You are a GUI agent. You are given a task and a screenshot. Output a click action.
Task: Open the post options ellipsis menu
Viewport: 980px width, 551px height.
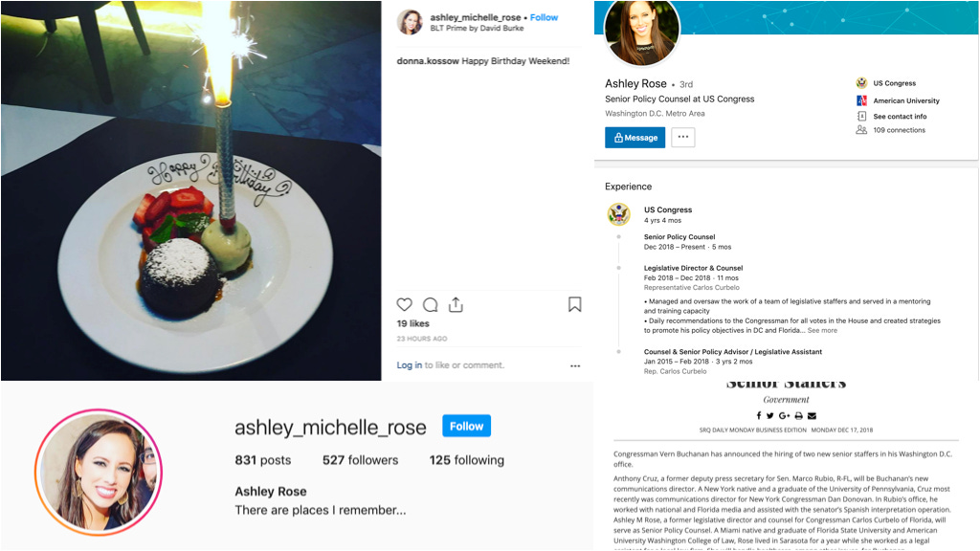pyautogui.click(x=575, y=365)
